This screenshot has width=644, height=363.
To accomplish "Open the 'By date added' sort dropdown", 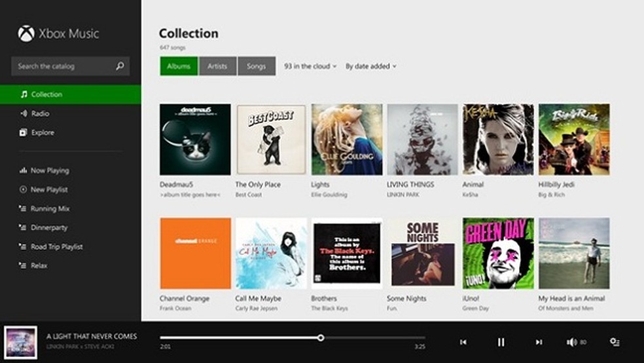I will click(x=371, y=66).
